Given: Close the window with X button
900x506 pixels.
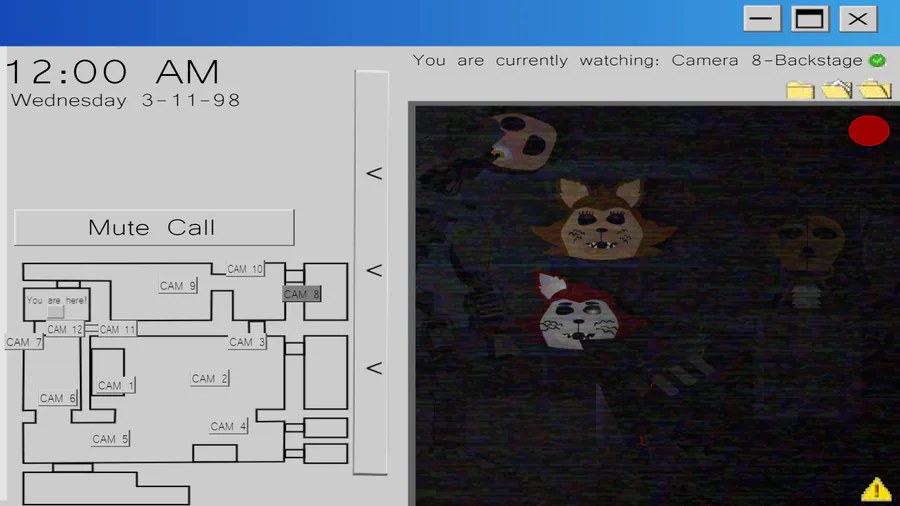Looking at the screenshot, I should click(x=858, y=19).
